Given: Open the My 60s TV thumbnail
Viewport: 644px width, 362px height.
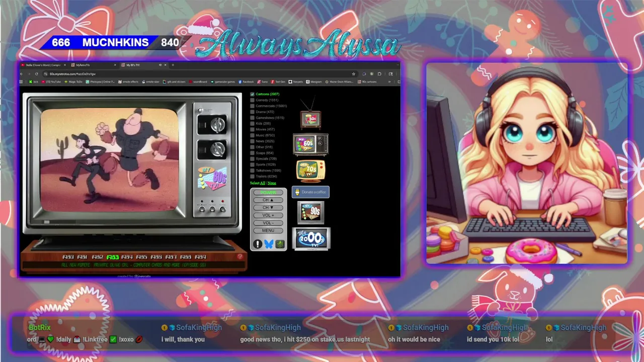Looking at the screenshot, I should (310, 145).
